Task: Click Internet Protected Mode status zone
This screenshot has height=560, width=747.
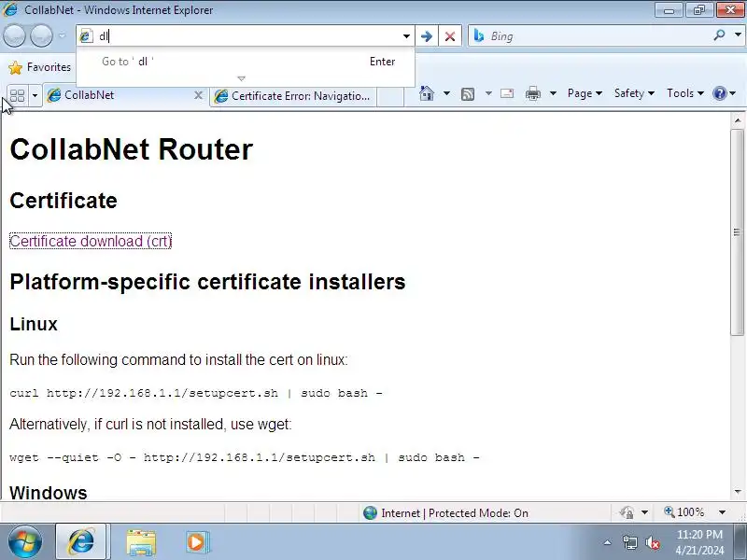Action: point(445,512)
